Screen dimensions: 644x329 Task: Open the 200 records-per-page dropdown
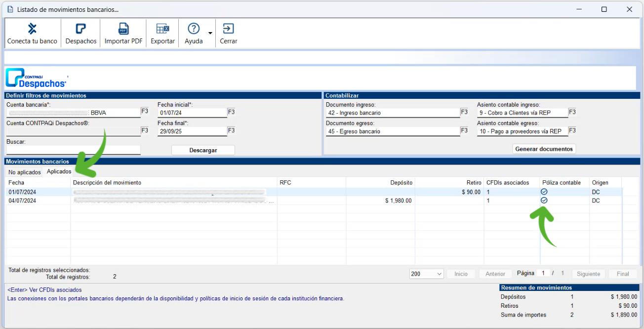point(427,274)
